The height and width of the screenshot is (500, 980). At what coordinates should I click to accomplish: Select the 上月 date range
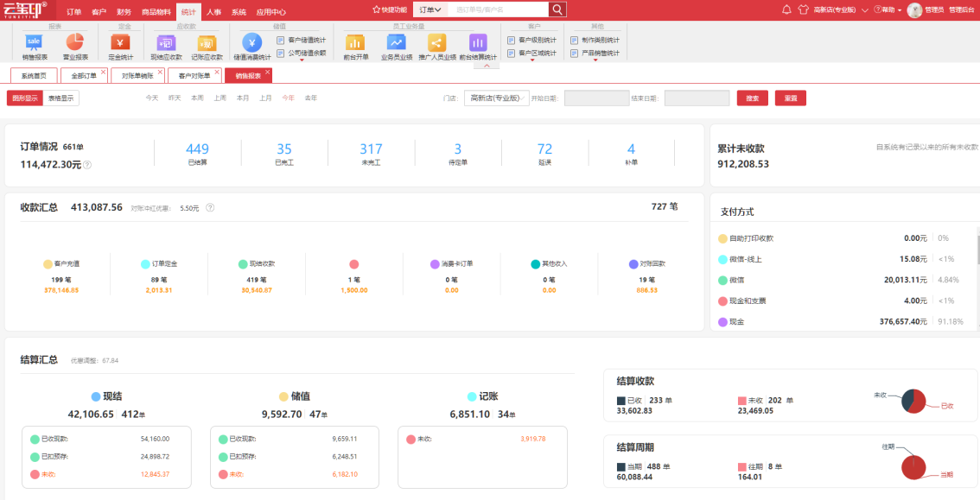coord(265,98)
